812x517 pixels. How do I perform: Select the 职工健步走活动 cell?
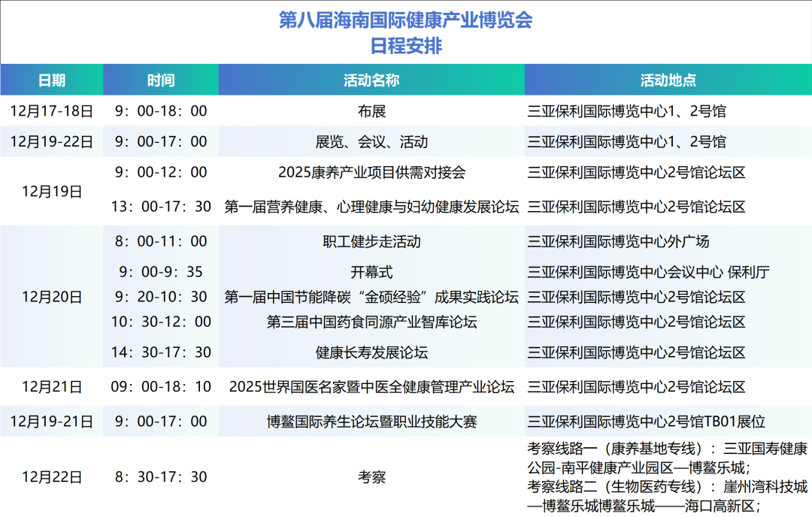371,241
